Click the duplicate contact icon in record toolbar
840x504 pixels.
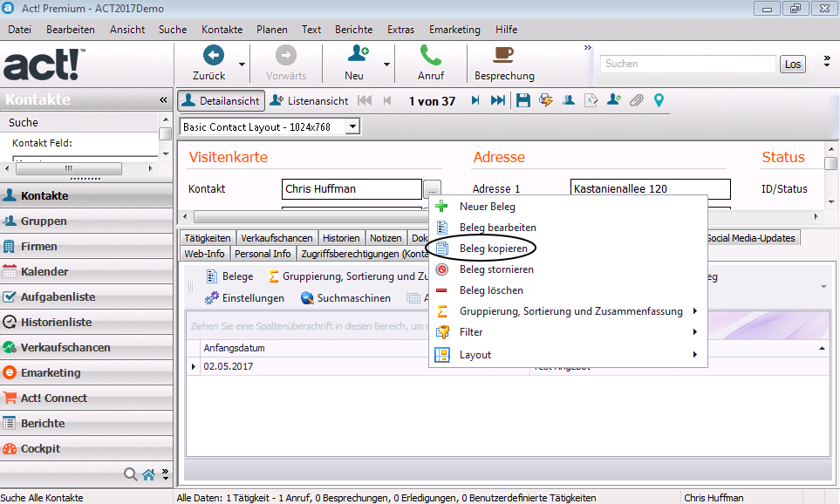[x=569, y=100]
